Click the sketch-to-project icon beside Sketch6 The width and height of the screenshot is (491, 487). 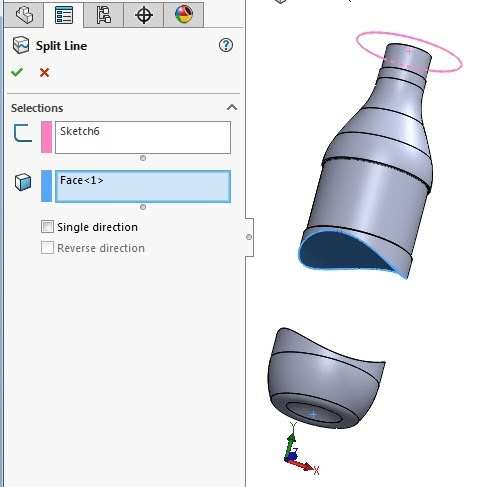tap(23, 133)
